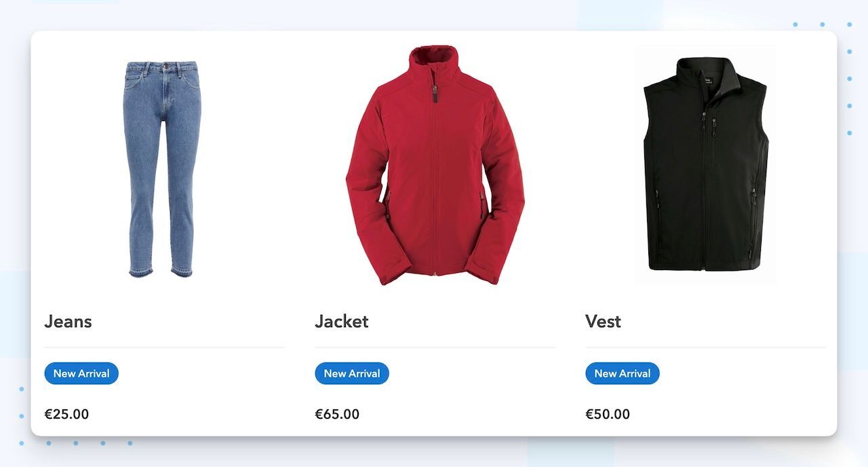The height and width of the screenshot is (467, 868).
Task: Click the €65.00 price of the Jacket
Action: 337,414
